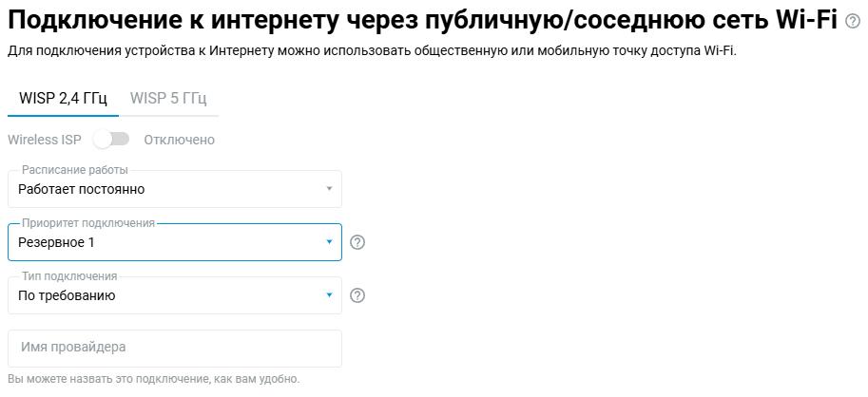The height and width of the screenshot is (397, 868).
Task: Click the description text under the heading
Action: pyautogui.click(x=372, y=50)
